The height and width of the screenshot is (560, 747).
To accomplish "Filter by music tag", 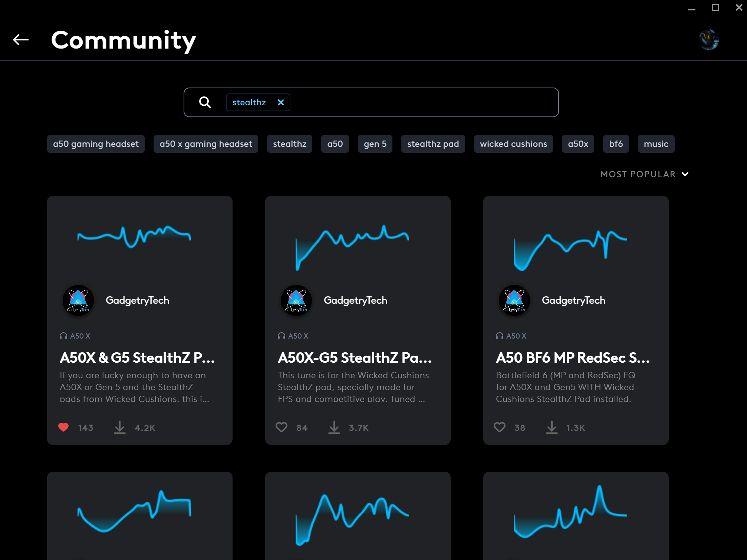I will tap(656, 144).
